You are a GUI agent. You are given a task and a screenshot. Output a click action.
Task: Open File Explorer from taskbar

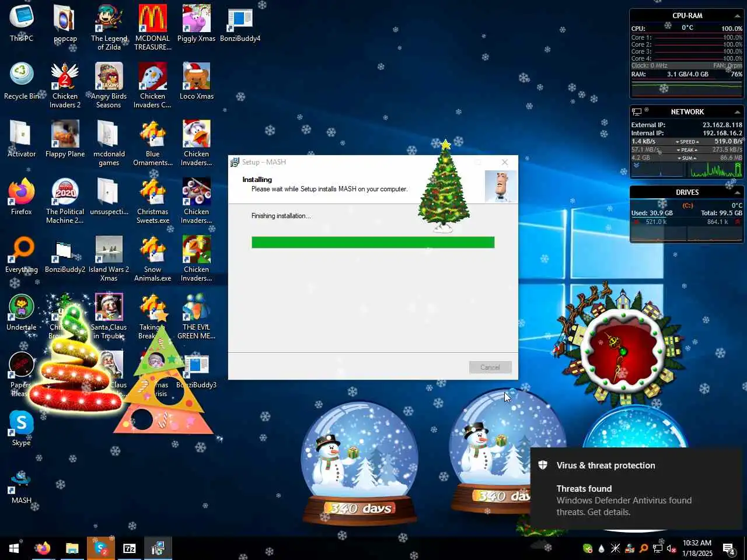(x=72, y=548)
